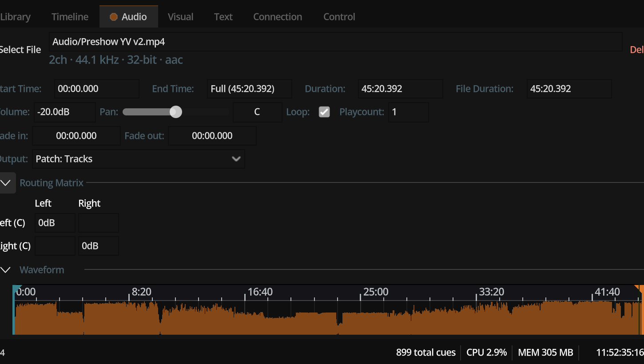Edit the Start Time field
This screenshot has height=364, width=644.
[x=97, y=89]
